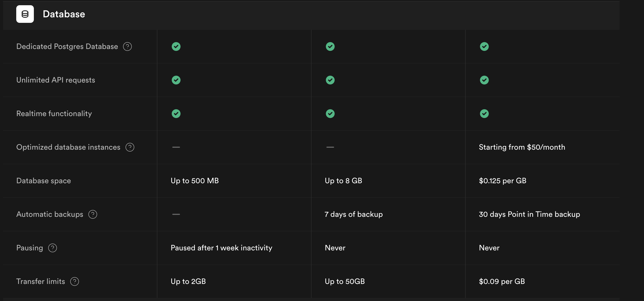Viewport: 644px width, 301px height.
Task: Click the $0.125 per GB cell
Action: coord(503,181)
